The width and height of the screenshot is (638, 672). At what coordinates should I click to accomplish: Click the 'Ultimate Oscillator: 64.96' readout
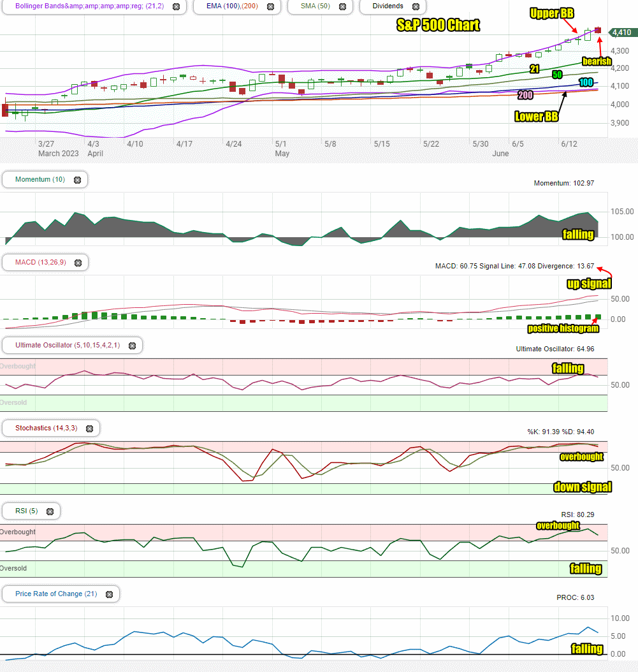(555, 349)
